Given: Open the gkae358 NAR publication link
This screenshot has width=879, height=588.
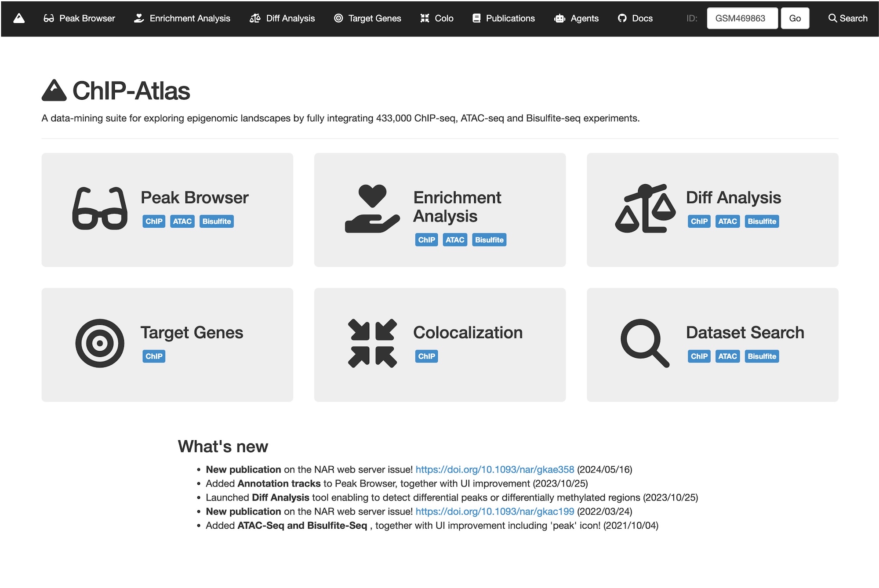Looking at the screenshot, I should [494, 469].
